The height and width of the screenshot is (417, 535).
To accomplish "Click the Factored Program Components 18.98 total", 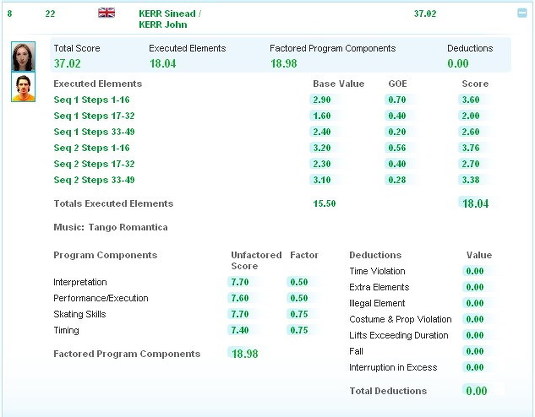I will point(245,354).
